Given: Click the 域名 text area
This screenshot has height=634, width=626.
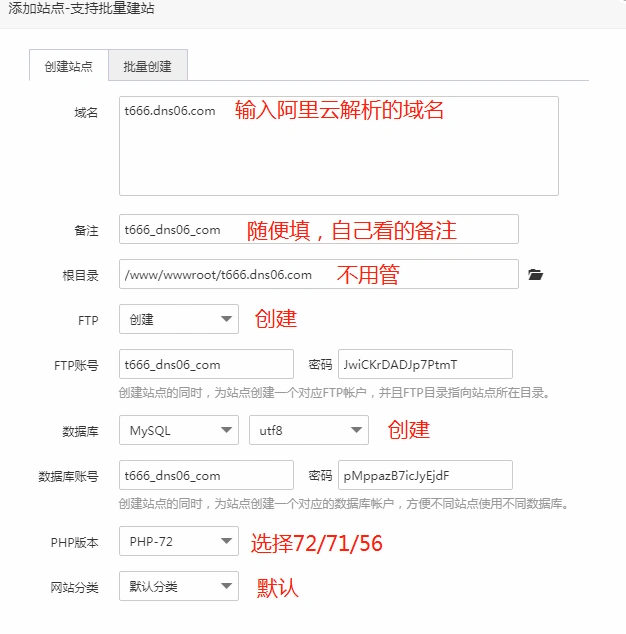Looking at the screenshot, I should pyautogui.click(x=339, y=146).
